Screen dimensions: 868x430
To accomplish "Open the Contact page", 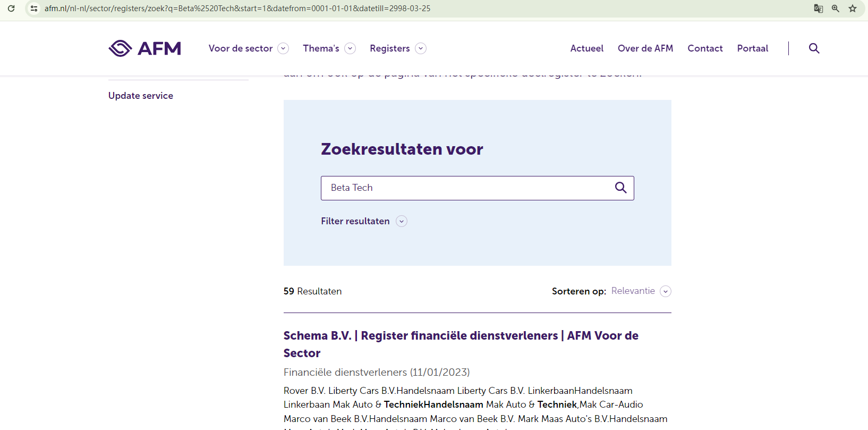I will pyautogui.click(x=705, y=48).
